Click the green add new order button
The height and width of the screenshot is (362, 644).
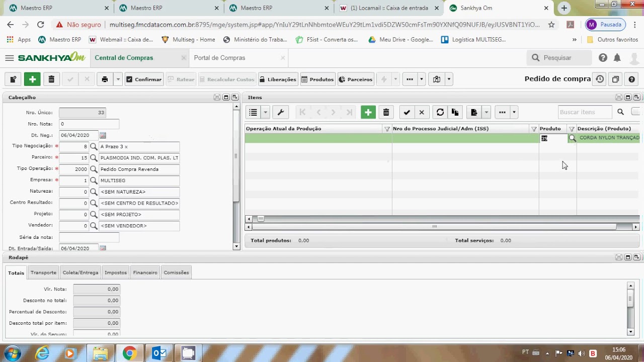point(32,79)
